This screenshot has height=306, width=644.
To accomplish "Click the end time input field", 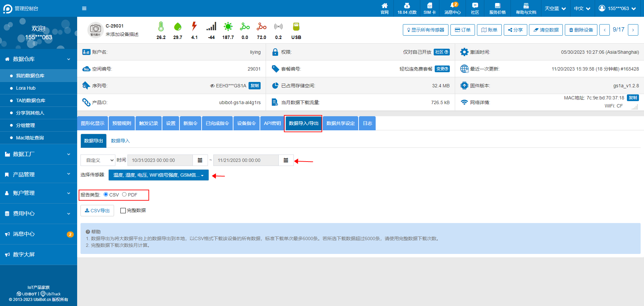I will [246, 160].
